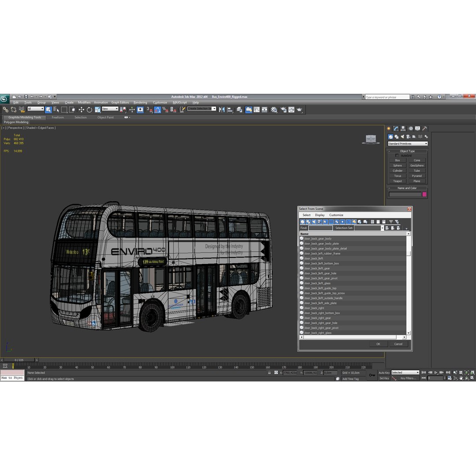Click the magenta object color swatch
This screenshot has height=476, width=476.
point(424,194)
